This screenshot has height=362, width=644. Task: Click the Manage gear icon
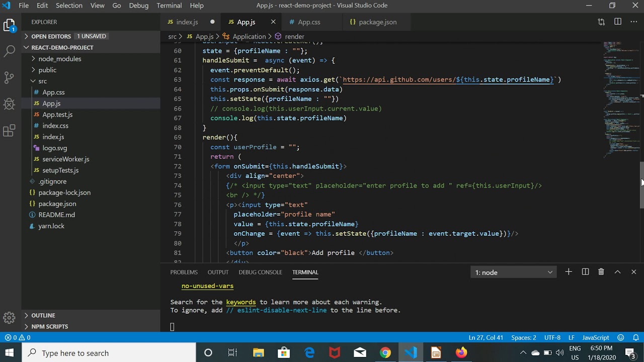tap(10, 318)
